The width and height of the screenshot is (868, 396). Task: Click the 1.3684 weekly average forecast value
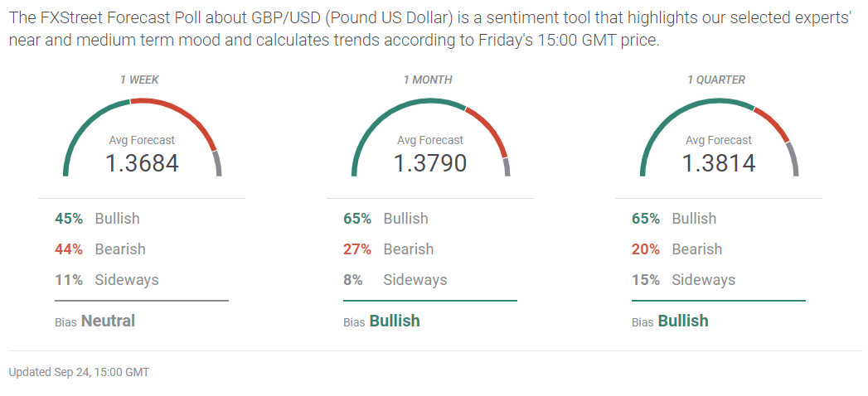[142, 163]
